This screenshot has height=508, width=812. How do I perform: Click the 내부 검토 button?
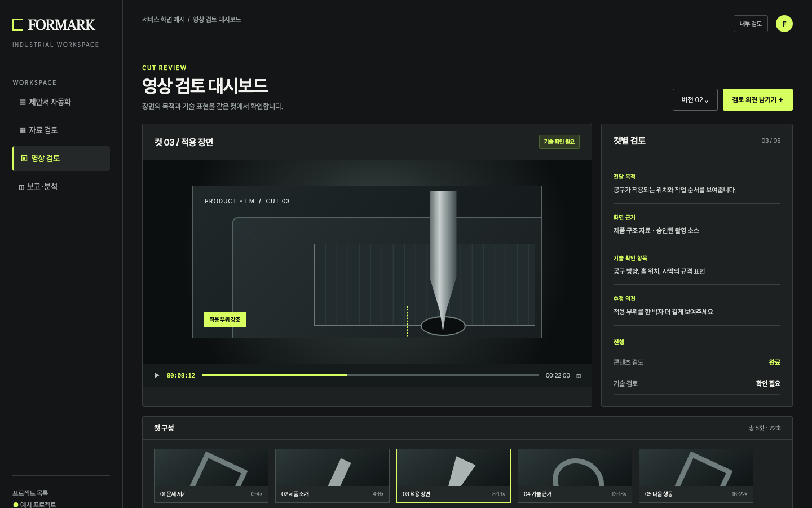pyautogui.click(x=751, y=24)
